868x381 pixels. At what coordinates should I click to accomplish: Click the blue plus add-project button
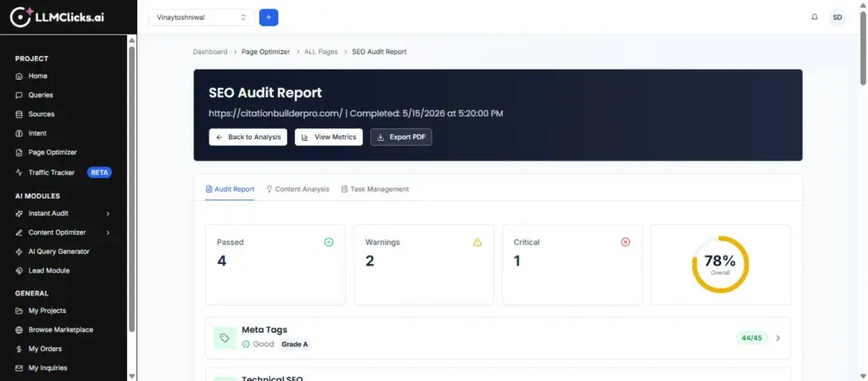click(x=269, y=17)
